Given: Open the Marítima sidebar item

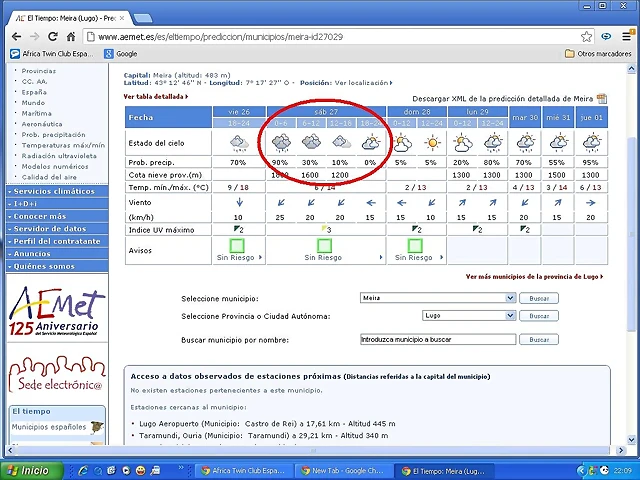Looking at the screenshot, I should pos(36,113).
